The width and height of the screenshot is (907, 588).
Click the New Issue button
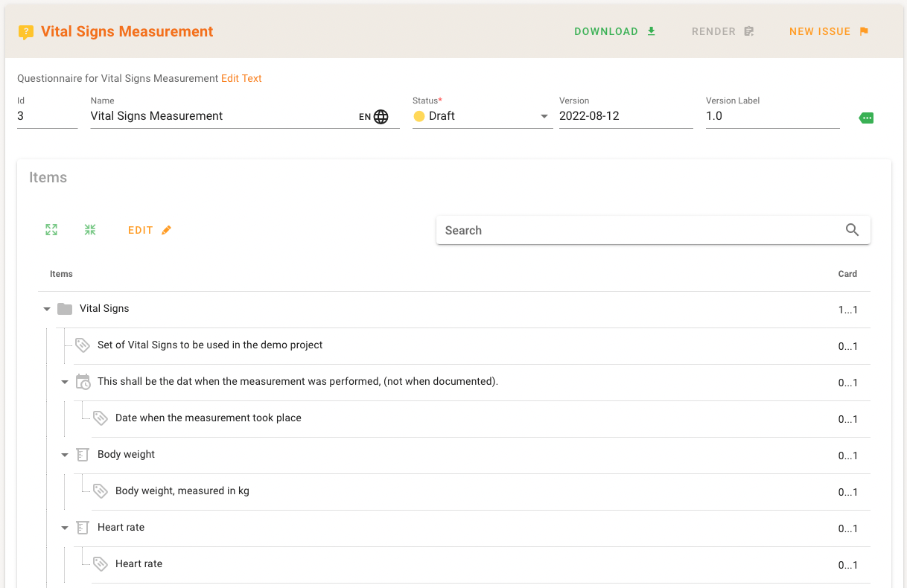click(829, 31)
